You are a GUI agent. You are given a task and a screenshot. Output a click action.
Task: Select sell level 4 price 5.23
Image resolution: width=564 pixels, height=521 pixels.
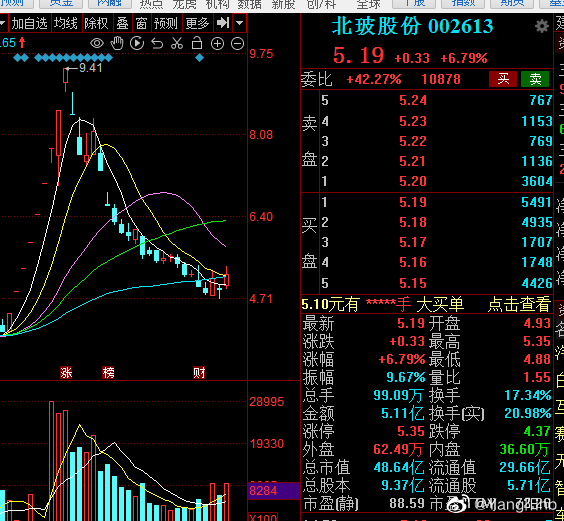pyautogui.click(x=413, y=121)
